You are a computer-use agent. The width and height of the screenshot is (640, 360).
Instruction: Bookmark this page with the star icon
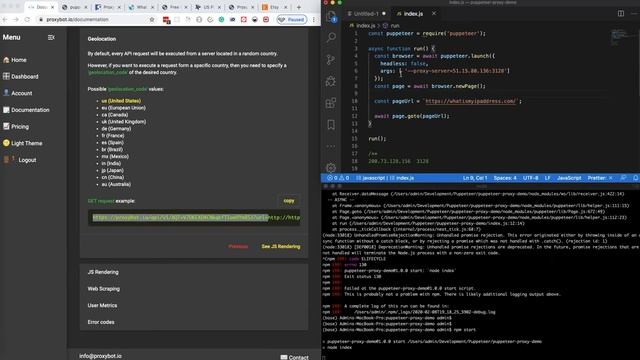pyautogui.click(x=152, y=20)
